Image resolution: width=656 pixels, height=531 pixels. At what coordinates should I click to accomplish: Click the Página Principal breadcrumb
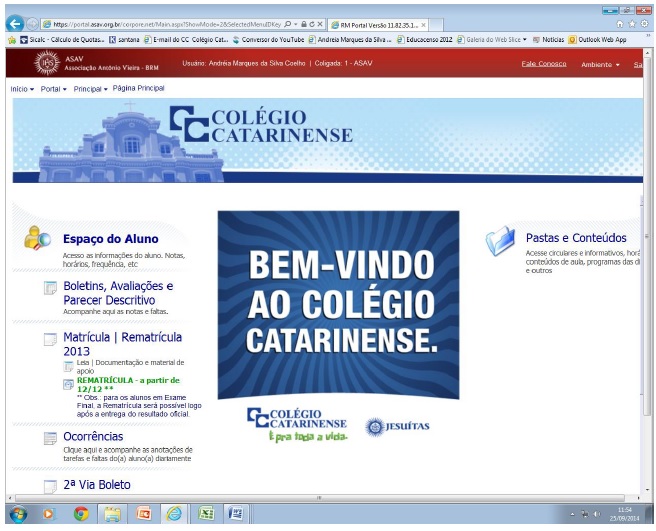[x=138, y=88]
